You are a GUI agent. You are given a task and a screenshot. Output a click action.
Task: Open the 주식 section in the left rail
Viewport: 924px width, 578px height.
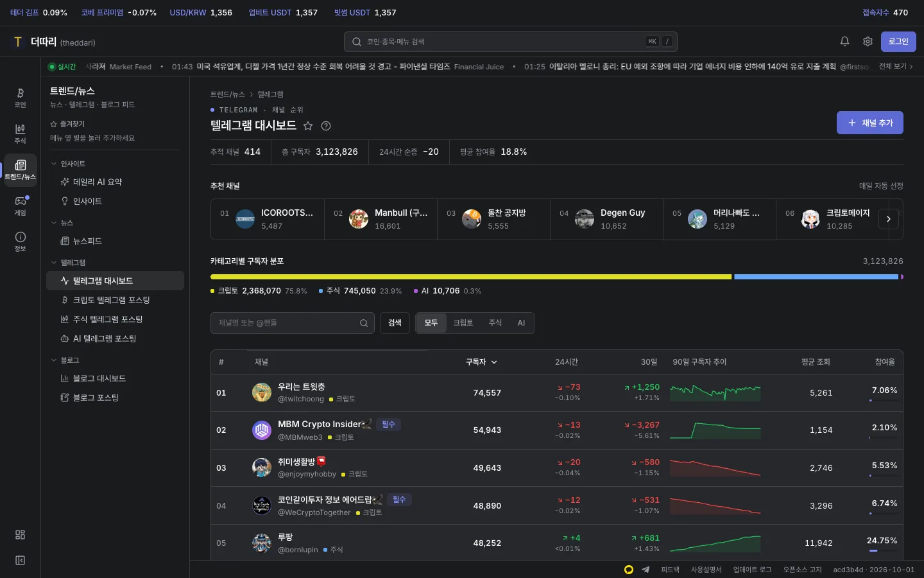20,134
